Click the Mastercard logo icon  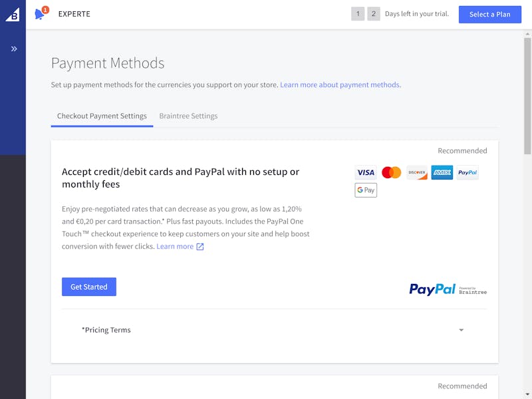(x=391, y=173)
